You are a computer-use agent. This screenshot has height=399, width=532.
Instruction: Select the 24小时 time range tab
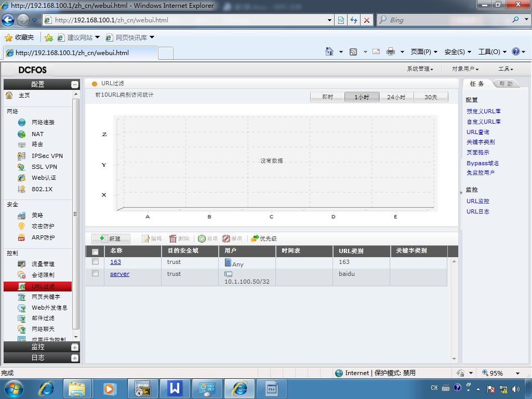(396, 97)
